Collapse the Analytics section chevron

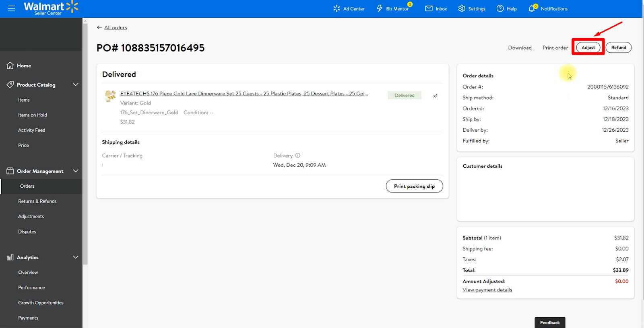(75, 257)
